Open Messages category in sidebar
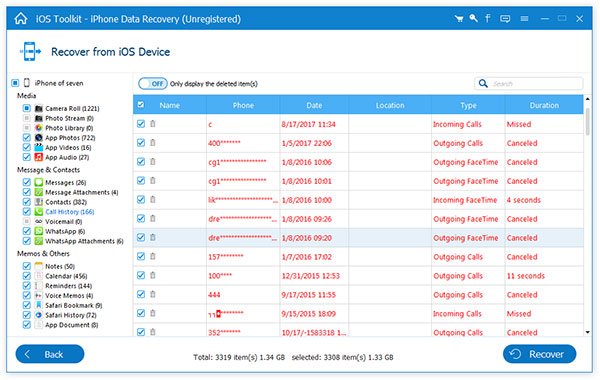This screenshot has width=600, height=380. 65,183
